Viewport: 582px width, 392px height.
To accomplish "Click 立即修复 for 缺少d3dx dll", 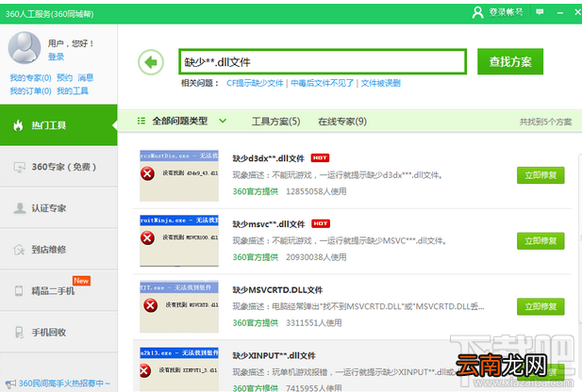I will pyautogui.click(x=540, y=175).
